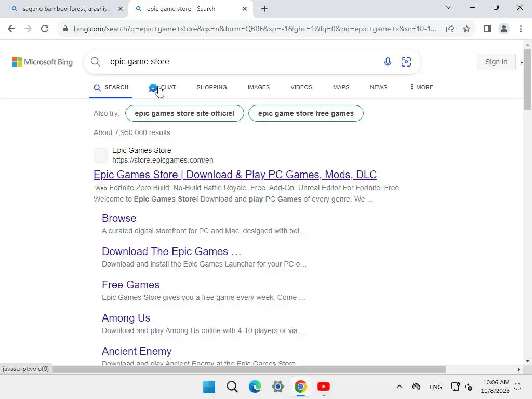
Task: Click the horizontal scrollbar thumb
Action: 249,369
